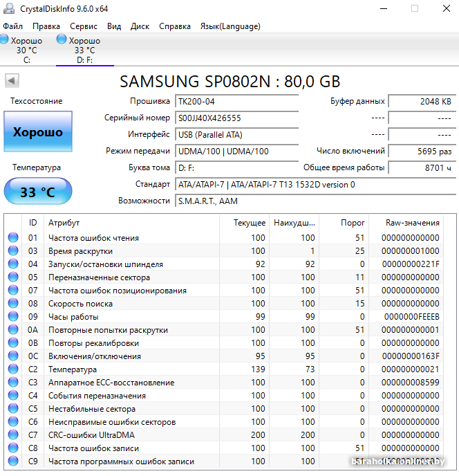This screenshot has height=476, width=459.
Task: Select the D: F: disk tab at 33 °C
Action: tap(84, 50)
